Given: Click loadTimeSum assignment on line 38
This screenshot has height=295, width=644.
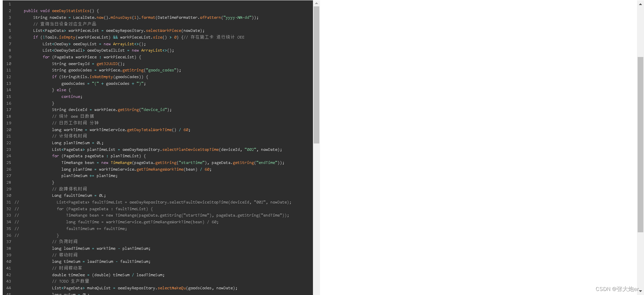Looking at the screenshot, I should (101, 248).
